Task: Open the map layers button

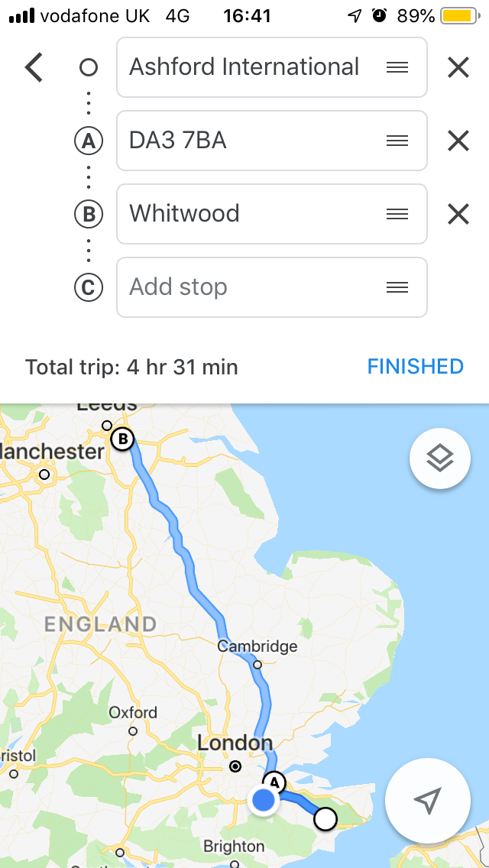Action: click(439, 458)
